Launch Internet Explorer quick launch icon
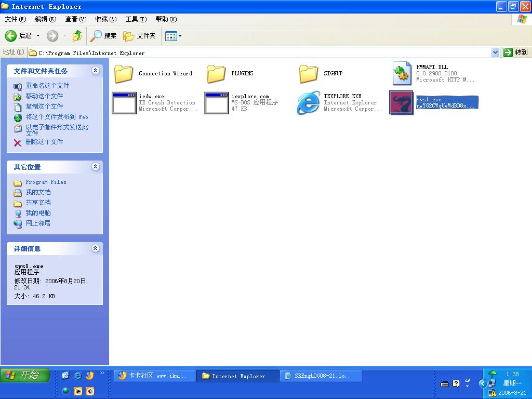Viewport: 532px width, 399px height. click(78, 375)
